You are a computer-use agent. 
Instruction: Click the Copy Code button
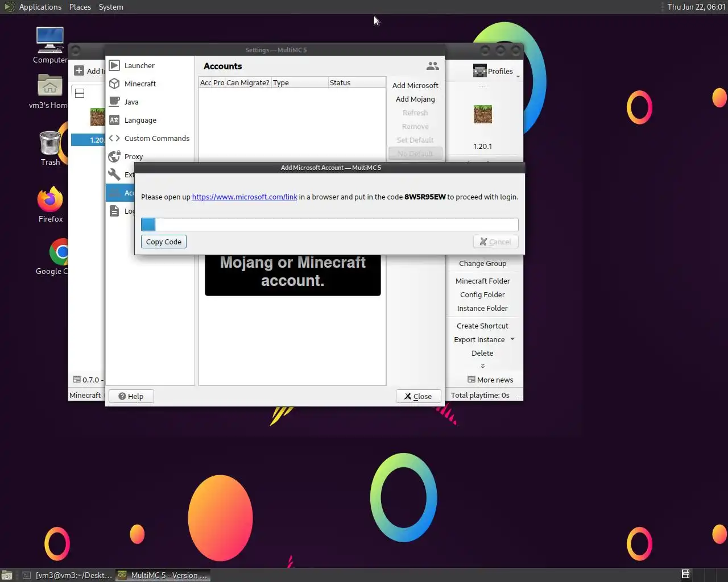click(x=164, y=242)
